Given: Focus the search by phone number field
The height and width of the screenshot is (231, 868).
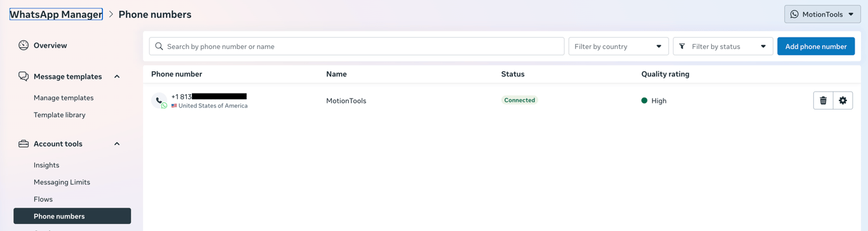Looking at the screenshot, I should (356, 46).
